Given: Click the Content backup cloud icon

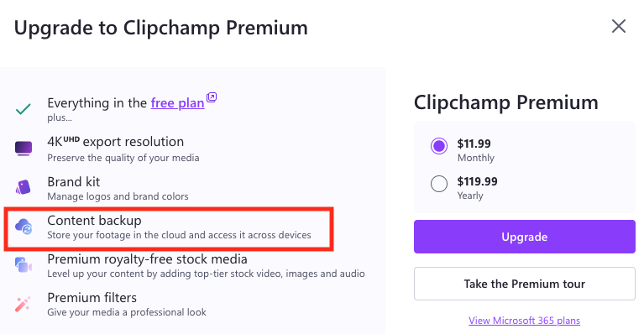Looking at the screenshot, I should point(24,226).
